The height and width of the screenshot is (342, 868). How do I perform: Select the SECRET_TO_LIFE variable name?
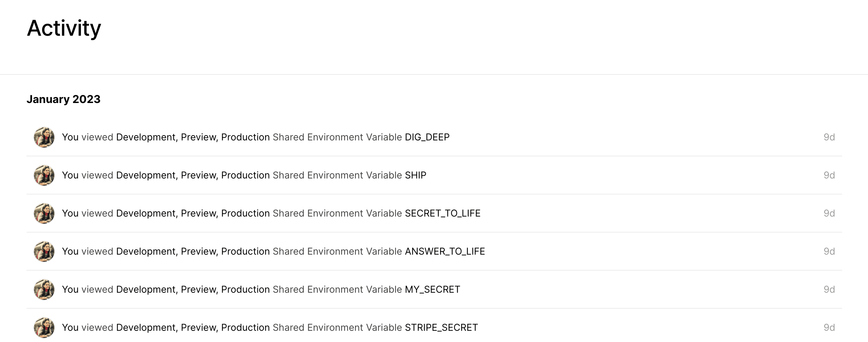point(442,213)
